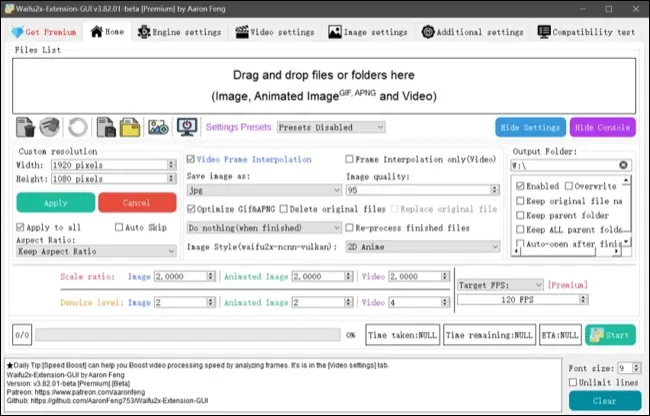
Task: Click the clear files list eraser icon
Action: click(x=49, y=127)
